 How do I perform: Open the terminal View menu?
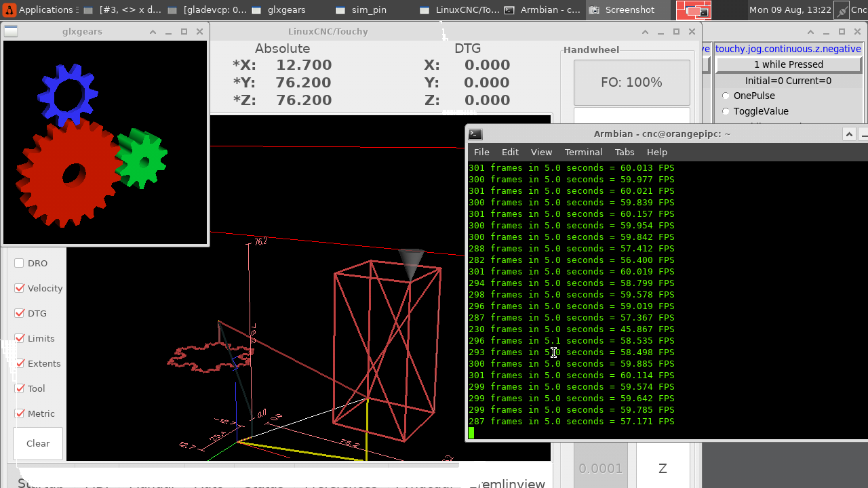coord(541,152)
